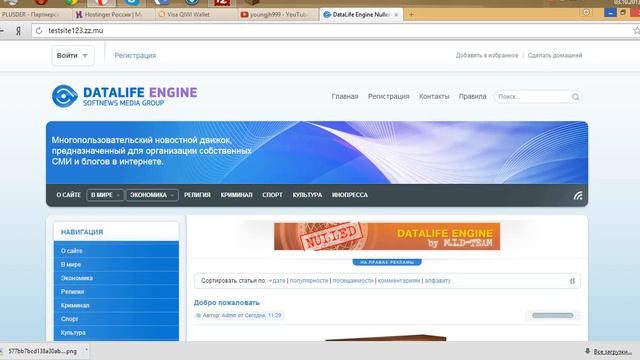Screen dimensions: 640x360
Task: Open ИНОПРЕССА in the dark menu bar
Action: pyautogui.click(x=350, y=195)
